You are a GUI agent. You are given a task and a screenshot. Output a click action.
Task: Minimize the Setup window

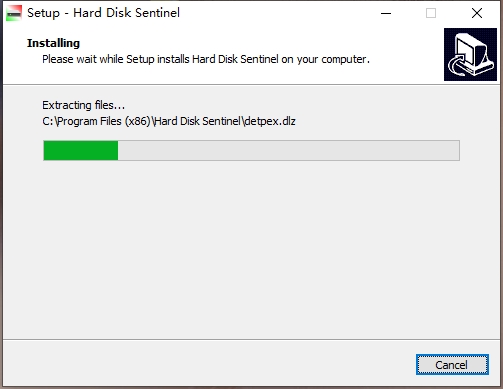pos(386,13)
